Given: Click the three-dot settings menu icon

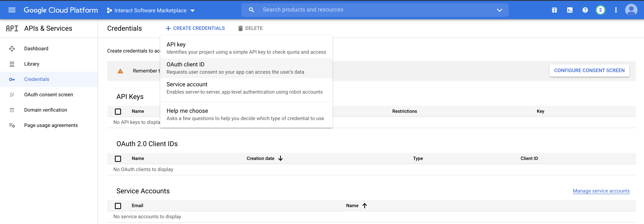Looking at the screenshot, I should [616, 10].
